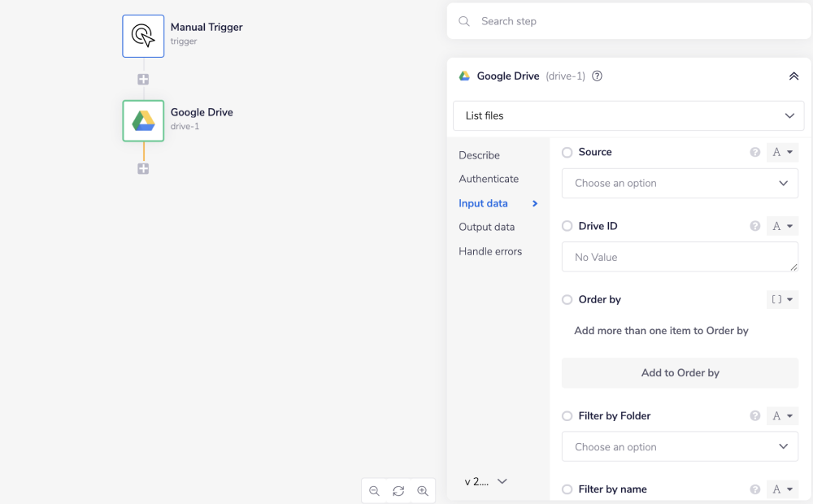The image size is (813, 504).
Task: Open the Output data tab
Action: (486, 227)
